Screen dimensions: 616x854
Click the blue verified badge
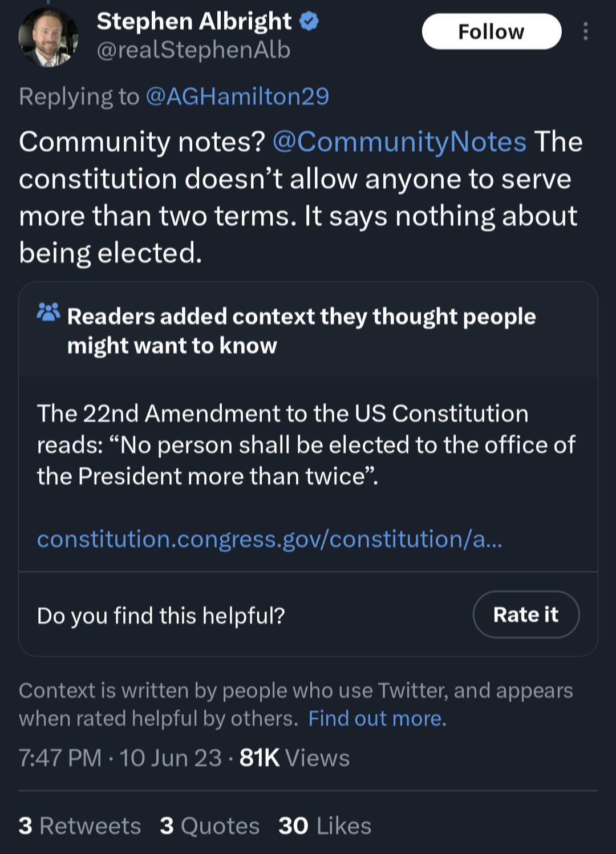click(309, 22)
